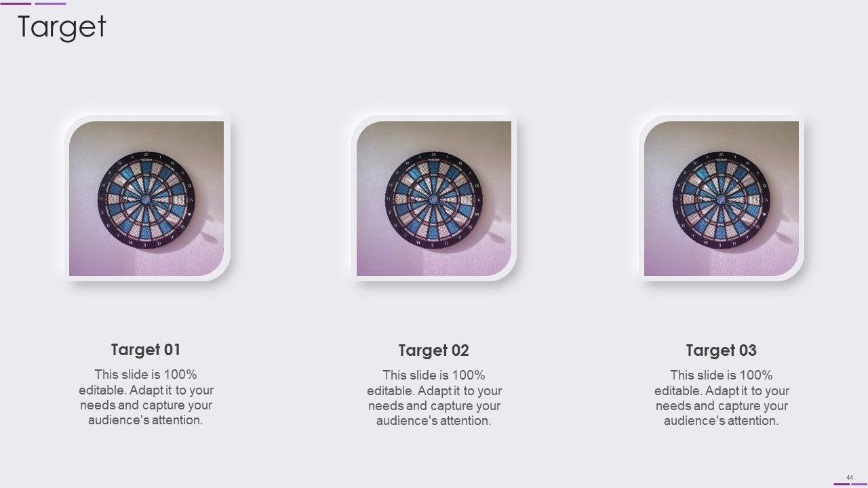Select the dartboard picture above Target 01
This screenshot has height=488, width=868.
pos(146,199)
